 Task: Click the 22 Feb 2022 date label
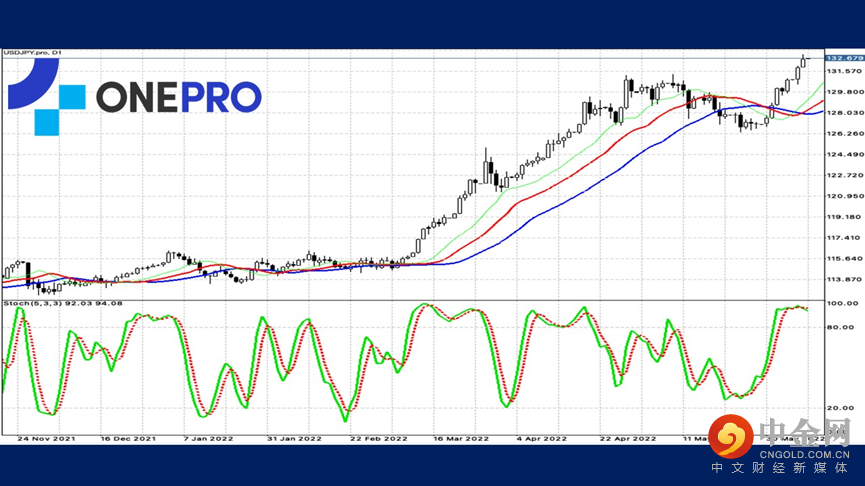378,439
